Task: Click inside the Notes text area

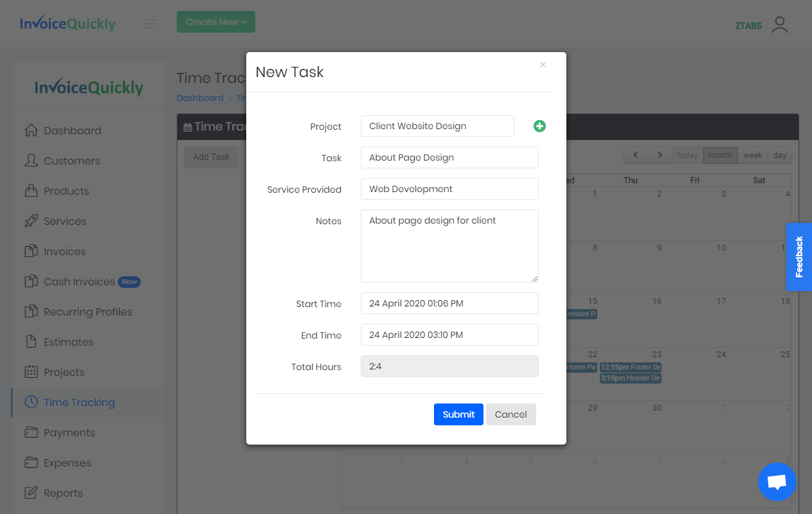Action: pos(449,246)
